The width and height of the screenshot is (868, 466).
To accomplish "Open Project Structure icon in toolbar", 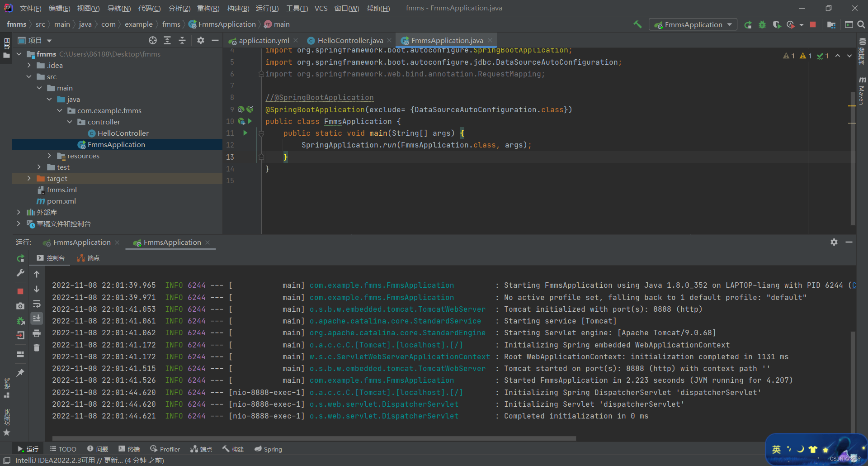I will pos(831,24).
